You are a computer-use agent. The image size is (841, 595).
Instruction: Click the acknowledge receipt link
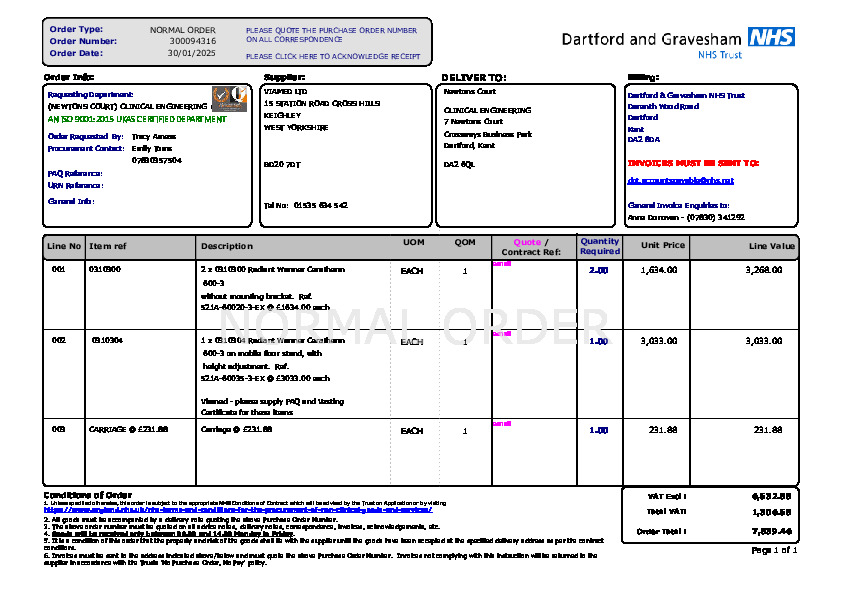point(333,57)
